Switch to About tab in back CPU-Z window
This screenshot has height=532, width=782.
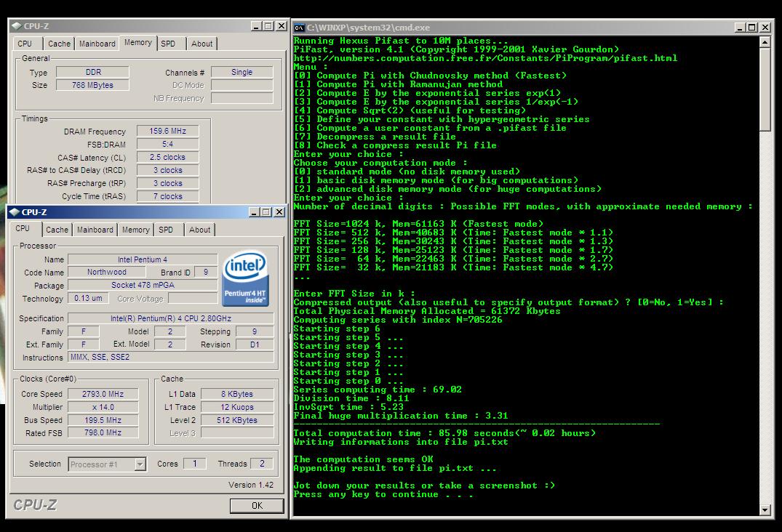click(x=202, y=44)
